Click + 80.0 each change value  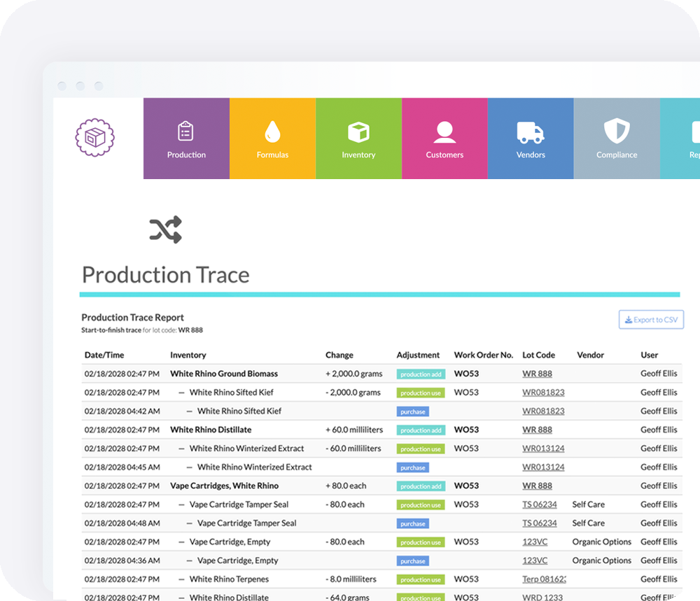pyautogui.click(x=346, y=486)
